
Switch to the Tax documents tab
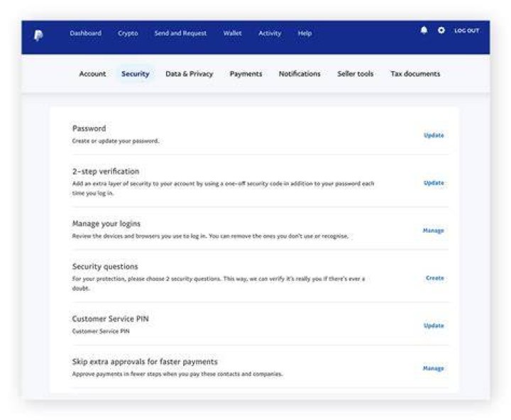[x=415, y=74]
